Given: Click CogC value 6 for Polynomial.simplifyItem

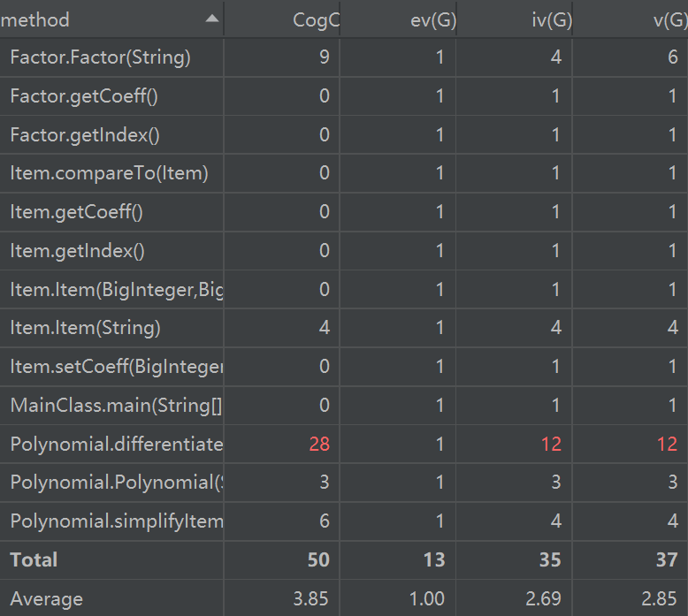Looking at the screenshot, I should [x=325, y=521].
